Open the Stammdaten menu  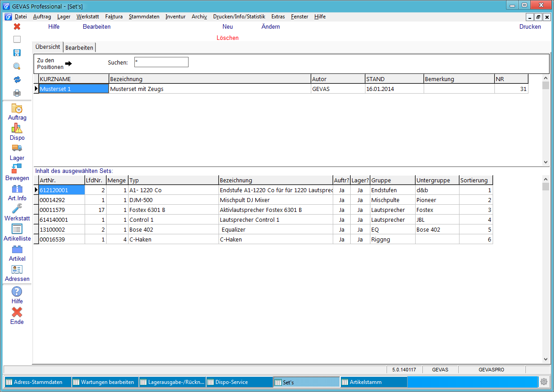[x=144, y=17]
